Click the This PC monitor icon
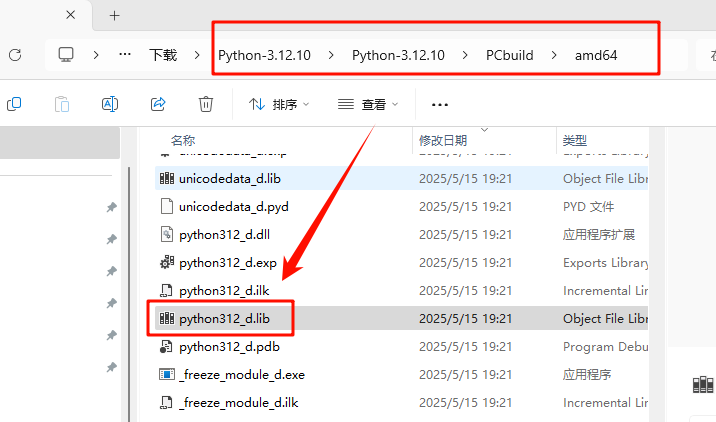The width and height of the screenshot is (716, 422). click(66, 55)
